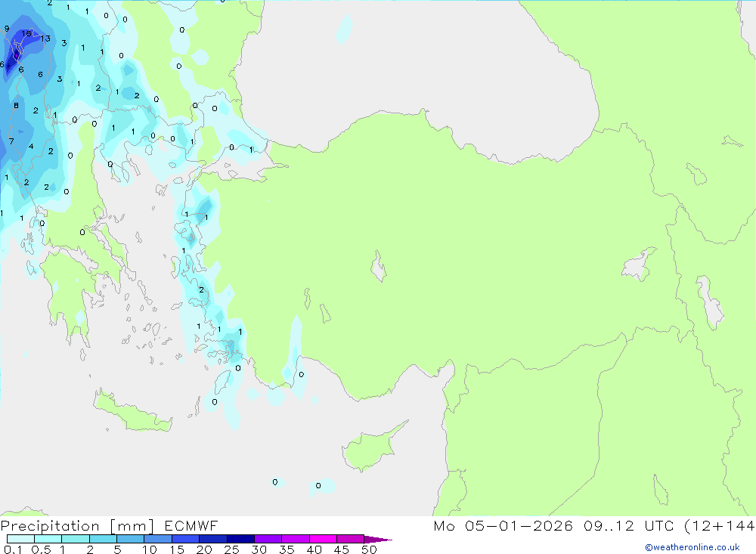Click the 0.1–0.5 mm palest legend swatch

pos(20,539)
